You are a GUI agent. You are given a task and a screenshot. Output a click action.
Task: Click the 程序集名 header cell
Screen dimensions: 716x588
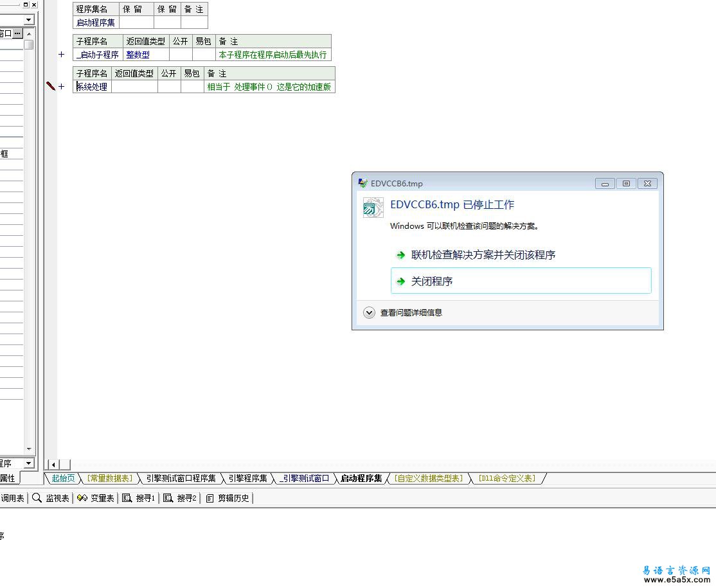96,9
